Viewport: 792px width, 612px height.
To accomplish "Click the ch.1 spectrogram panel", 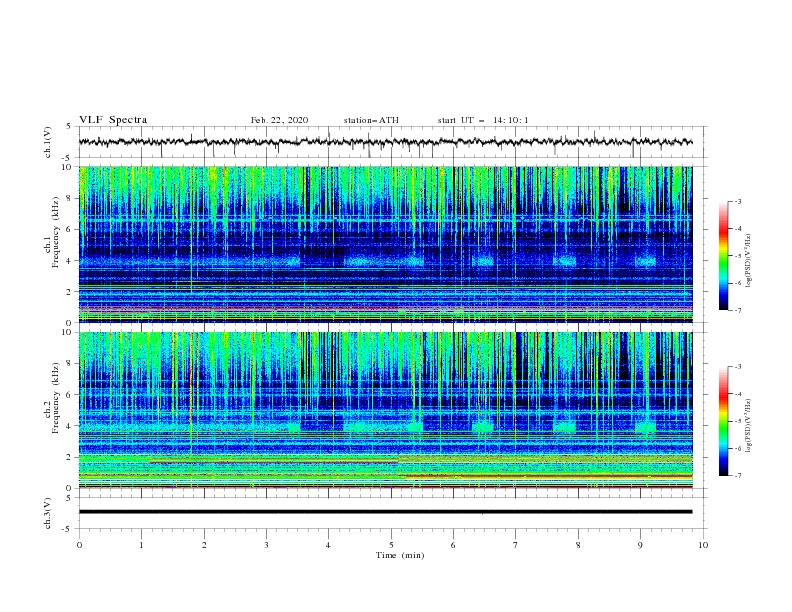I will coord(385,244).
